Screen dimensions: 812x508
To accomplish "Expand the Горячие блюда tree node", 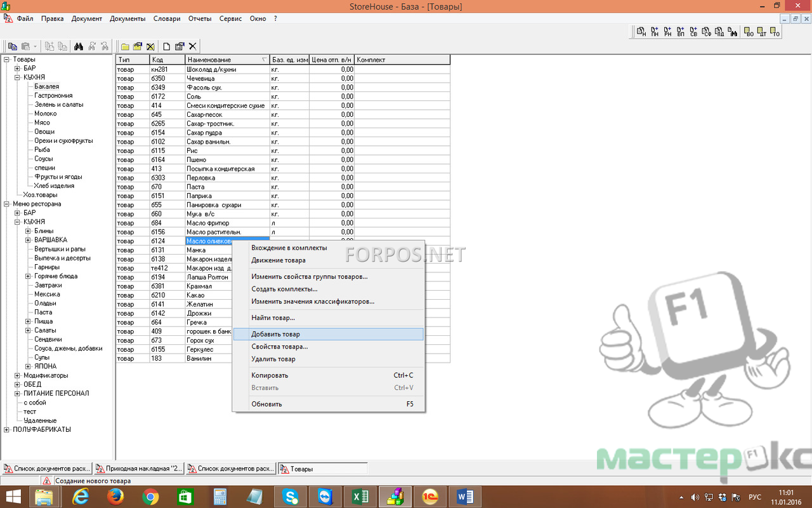I will click(x=28, y=276).
